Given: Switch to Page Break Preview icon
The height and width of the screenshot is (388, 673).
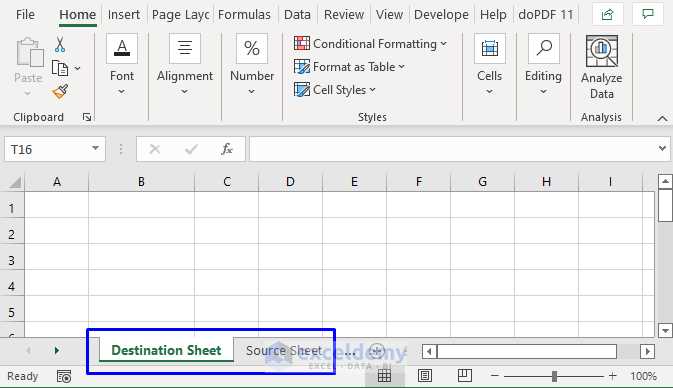Looking at the screenshot, I should point(465,376).
